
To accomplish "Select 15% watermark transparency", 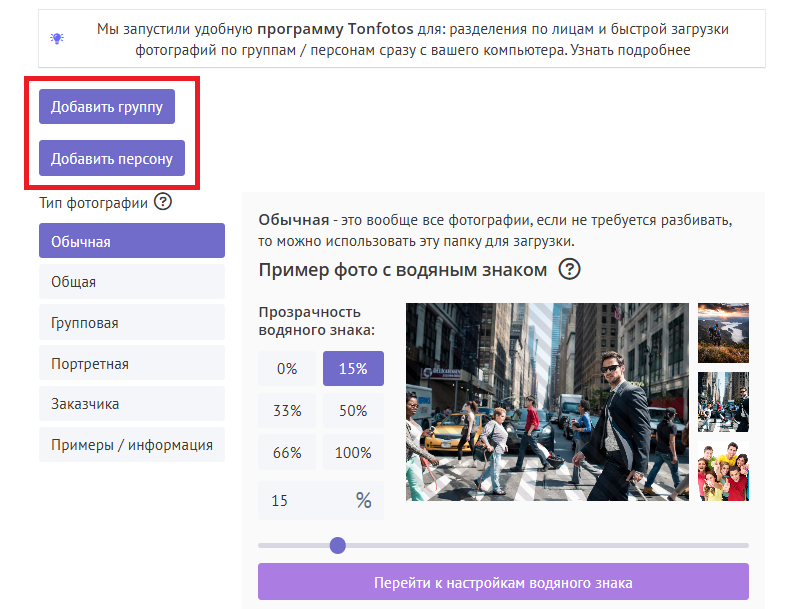I will [x=353, y=368].
